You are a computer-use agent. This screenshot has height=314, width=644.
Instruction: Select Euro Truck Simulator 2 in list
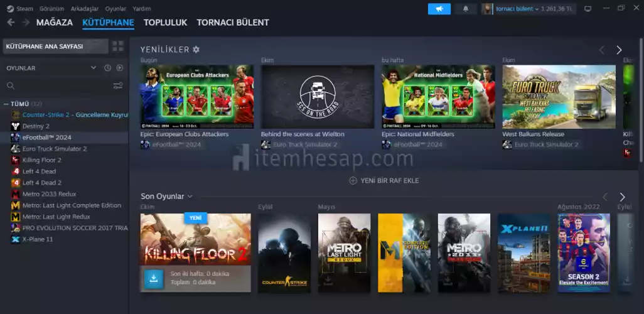point(54,149)
